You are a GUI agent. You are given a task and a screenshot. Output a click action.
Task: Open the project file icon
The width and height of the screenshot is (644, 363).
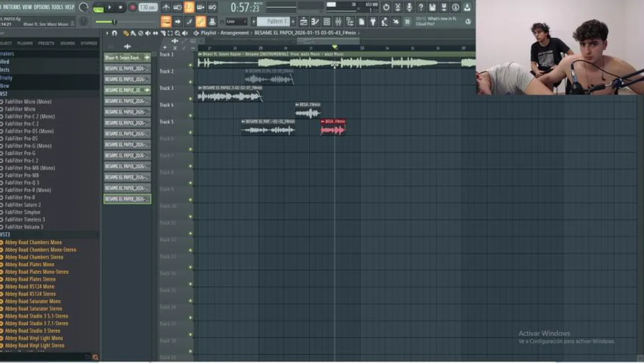click(x=362, y=22)
